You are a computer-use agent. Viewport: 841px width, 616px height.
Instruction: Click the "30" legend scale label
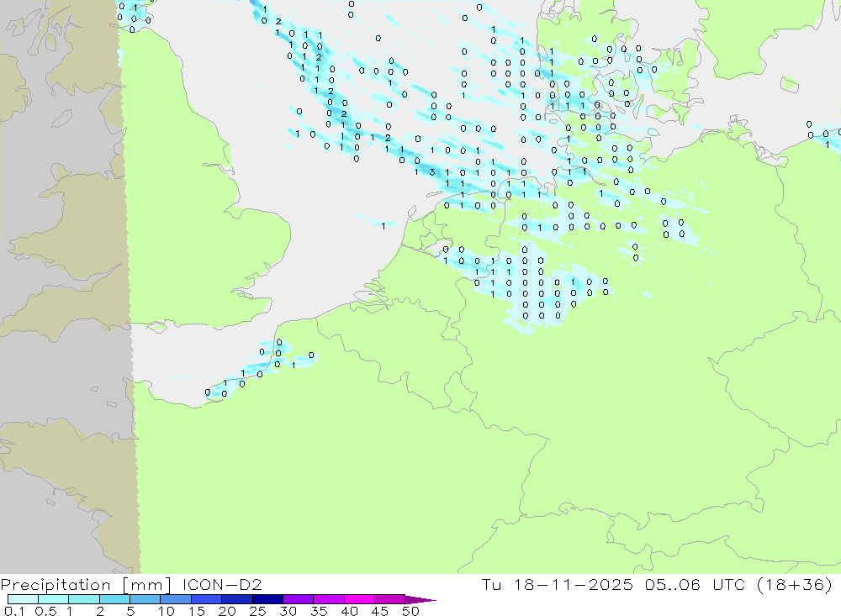[x=288, y=611]
